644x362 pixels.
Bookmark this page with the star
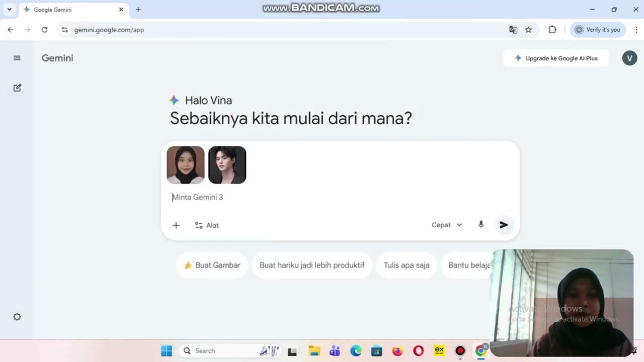[x=528, y=30]
